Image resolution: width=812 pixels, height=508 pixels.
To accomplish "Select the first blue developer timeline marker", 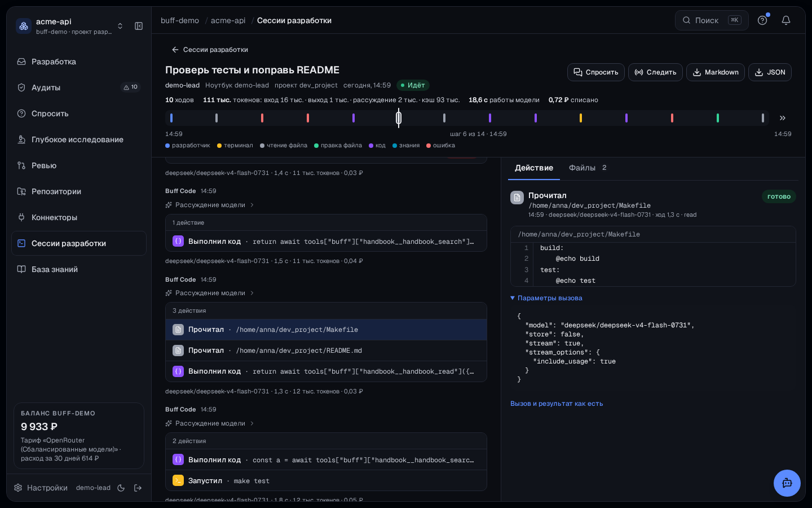I will pyautogui.click(x=171, y=118).
